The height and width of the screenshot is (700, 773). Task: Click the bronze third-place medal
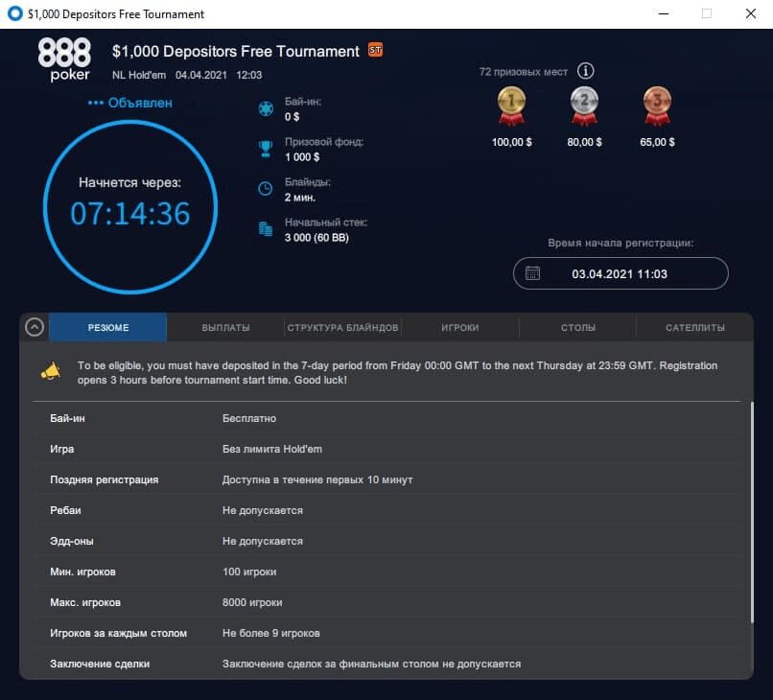point(657,105)
